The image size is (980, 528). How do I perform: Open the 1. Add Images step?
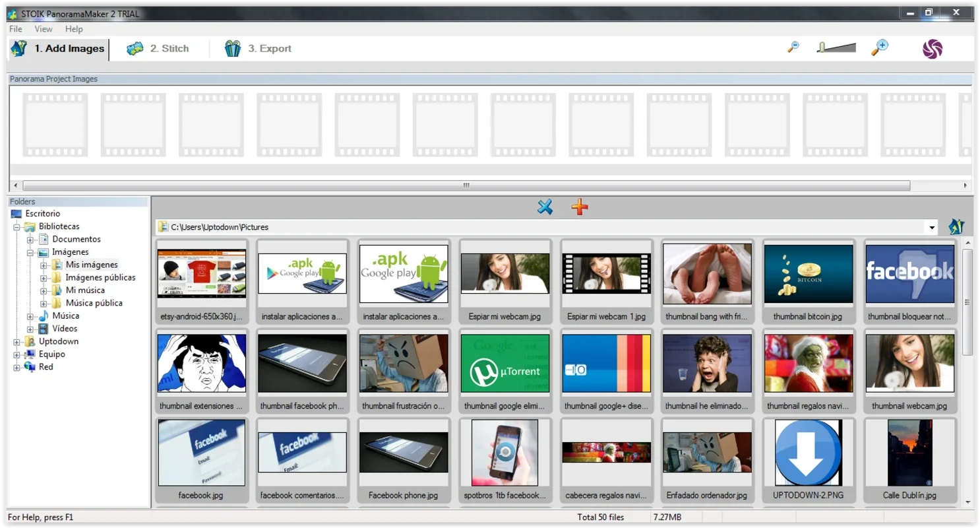[x=57, y=49]
